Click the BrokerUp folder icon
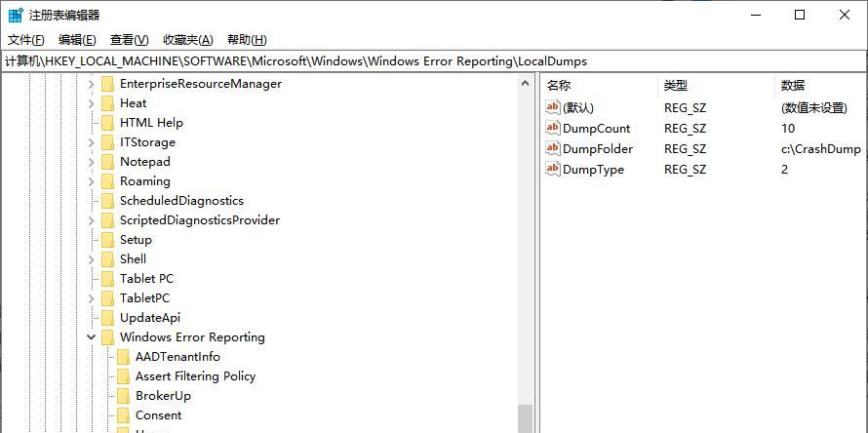868x433 pixels. (x=123, y=396)
